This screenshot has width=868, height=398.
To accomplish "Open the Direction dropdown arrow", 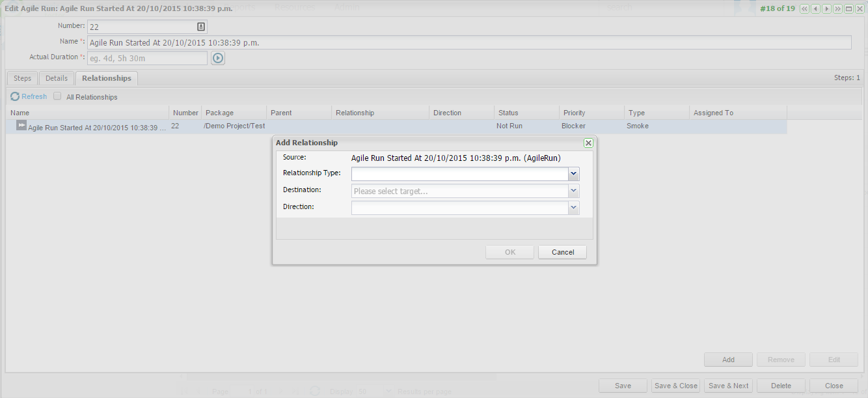I will tap(573, 208).
